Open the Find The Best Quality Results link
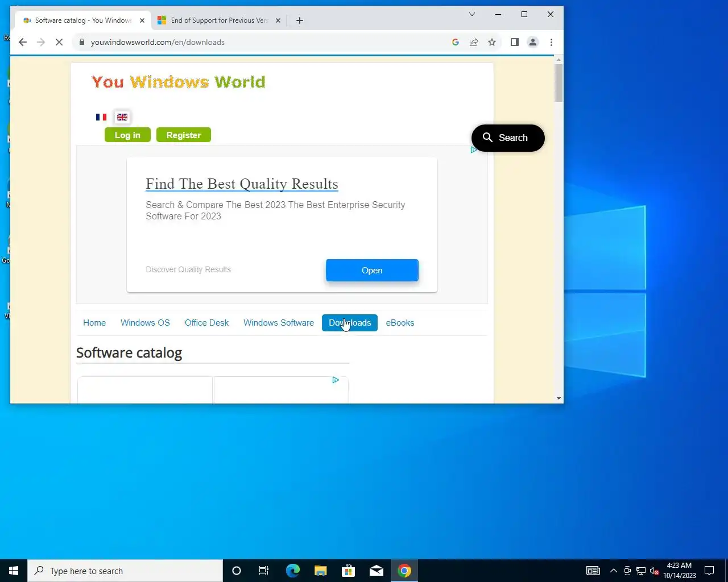The image size is (728, 582). tap(242, 184)
